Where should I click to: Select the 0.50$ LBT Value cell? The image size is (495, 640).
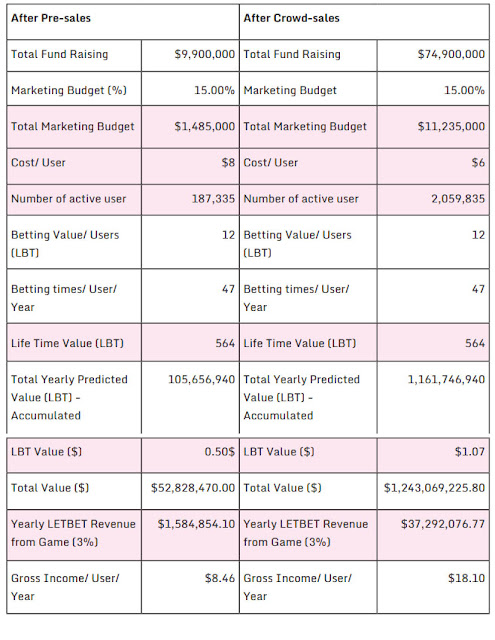190,455
